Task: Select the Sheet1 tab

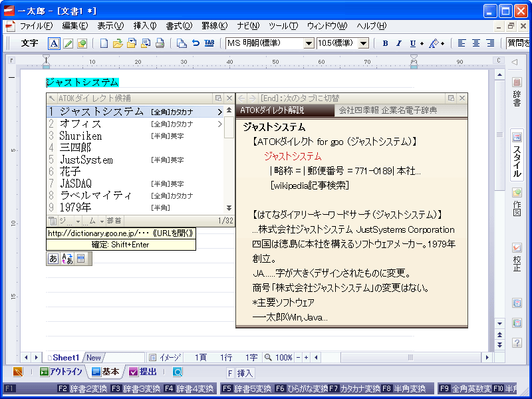Action: coord(63,358)
